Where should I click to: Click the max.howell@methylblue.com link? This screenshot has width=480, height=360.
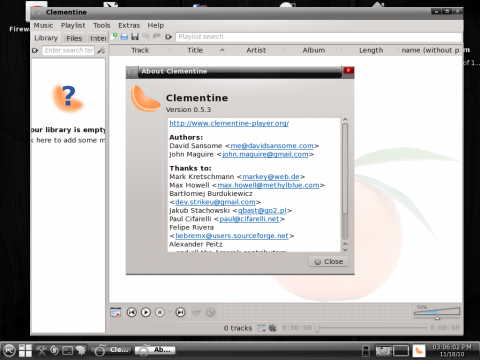[268, 185]
